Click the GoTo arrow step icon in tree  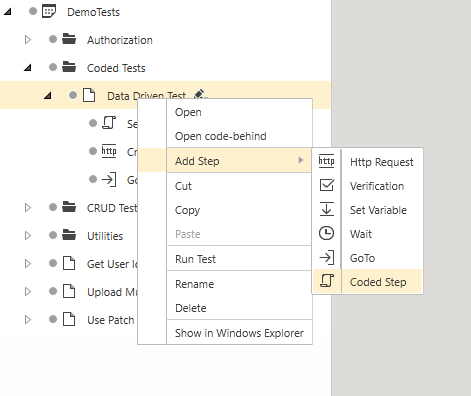[x=109, y=180]
